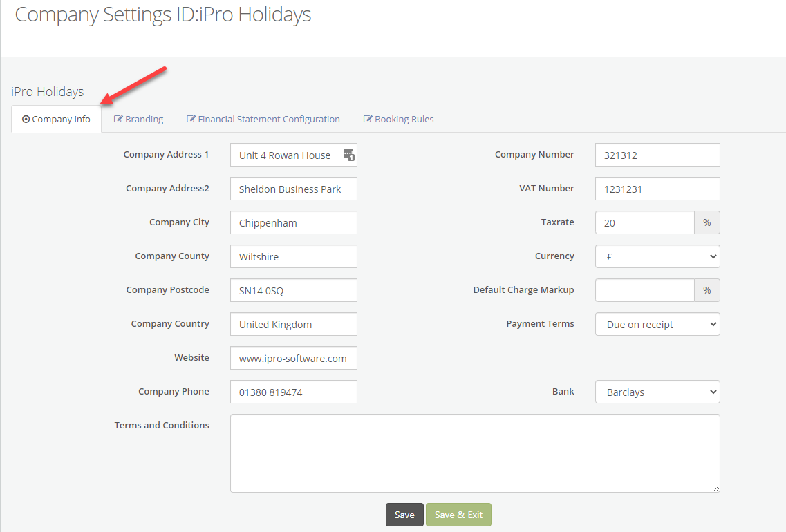This screenshot has height=532, width=786.
Task: Click the edit icon beside the Branding tab
Action: (118, 120)
